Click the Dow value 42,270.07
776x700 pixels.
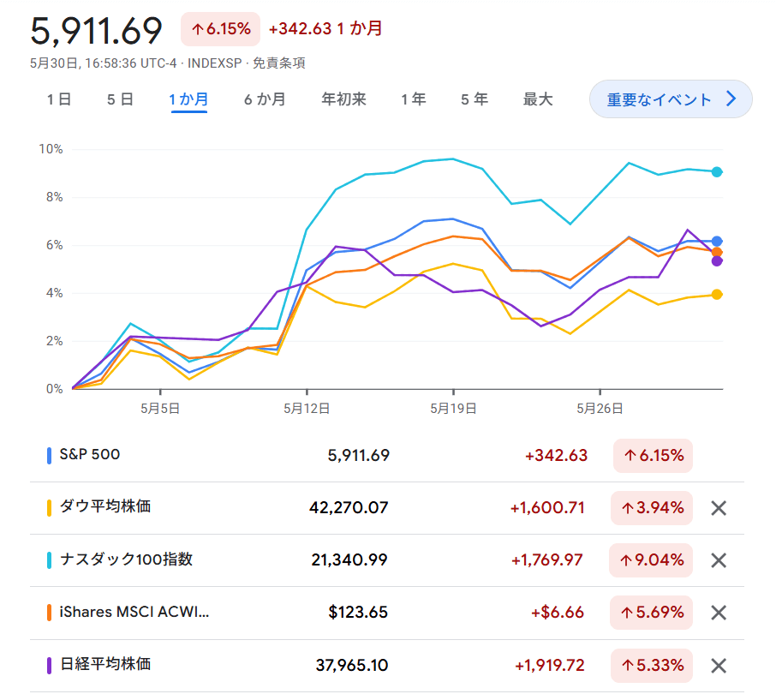pyautogui.click(x=349, y=508)
